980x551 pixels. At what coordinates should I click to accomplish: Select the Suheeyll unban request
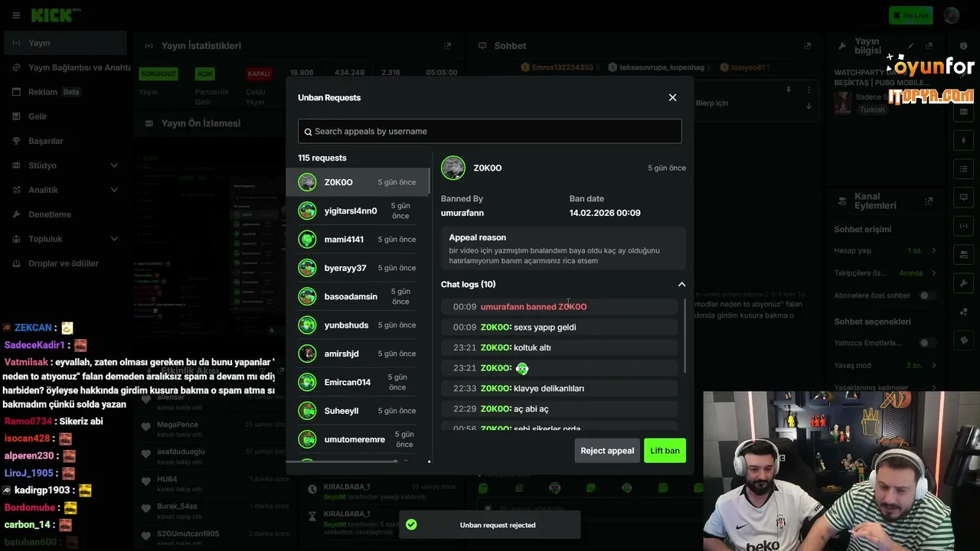(x=358, y=411)
